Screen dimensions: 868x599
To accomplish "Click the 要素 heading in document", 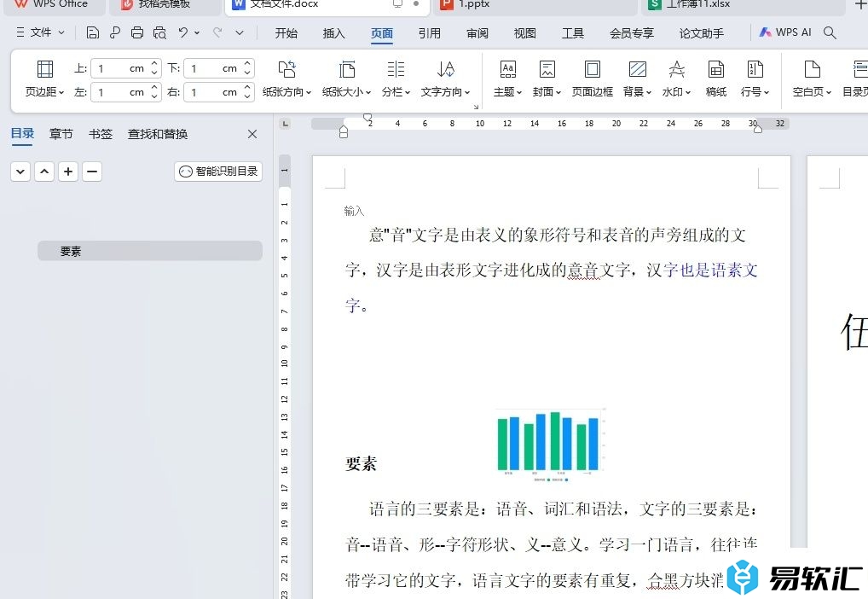I will point(361,464).
